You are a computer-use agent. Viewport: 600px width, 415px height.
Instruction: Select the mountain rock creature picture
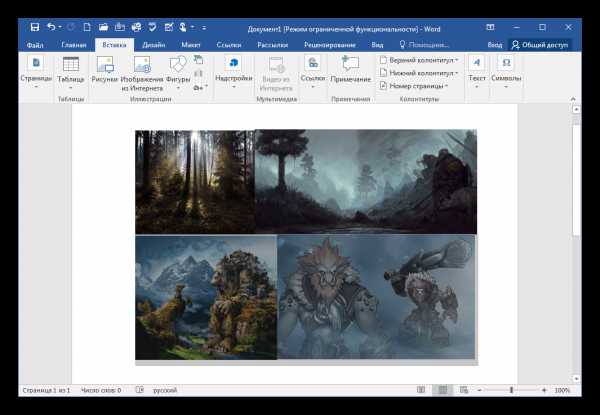point(206,297)
